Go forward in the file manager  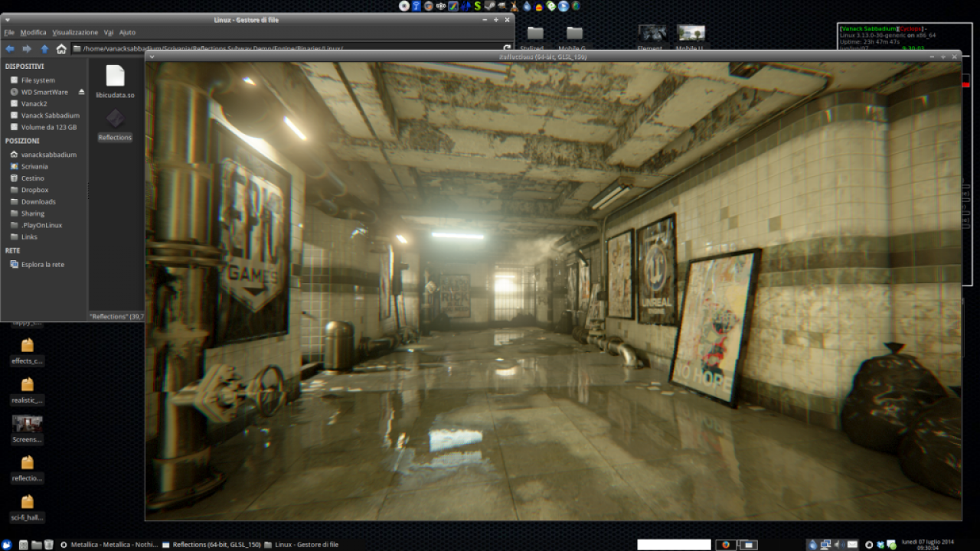pyautogui.click(x=27, y=48)
